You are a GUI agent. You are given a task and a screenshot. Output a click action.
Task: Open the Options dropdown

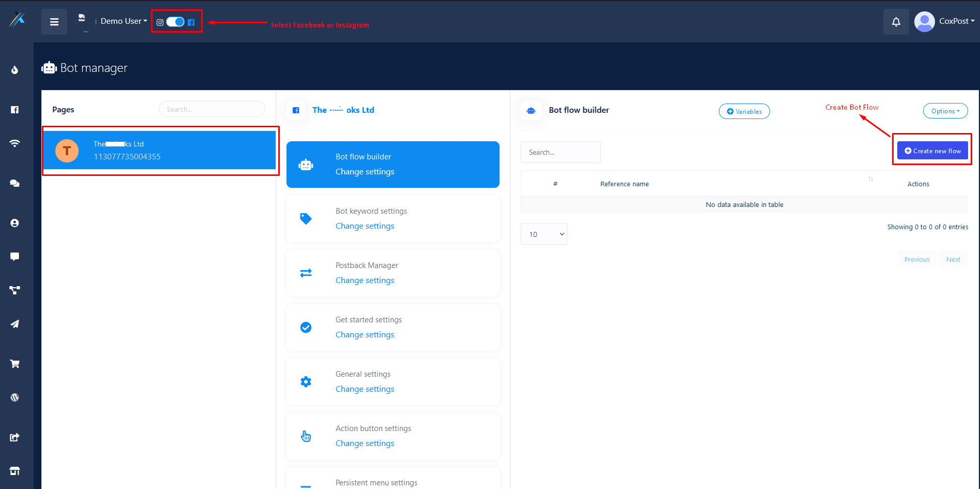coord(945,111)
